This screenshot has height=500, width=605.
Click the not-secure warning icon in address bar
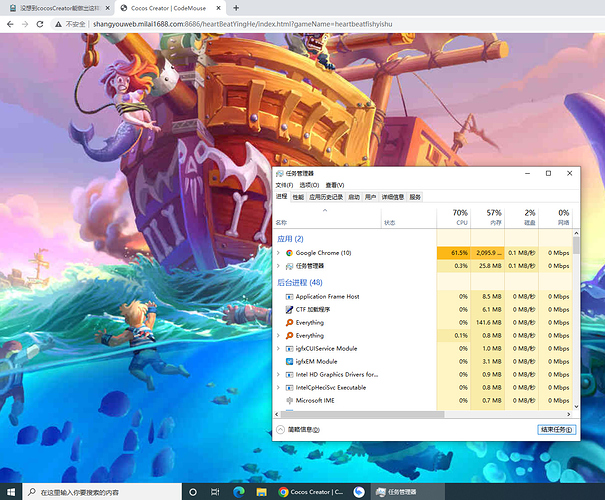tap(58, 24)
